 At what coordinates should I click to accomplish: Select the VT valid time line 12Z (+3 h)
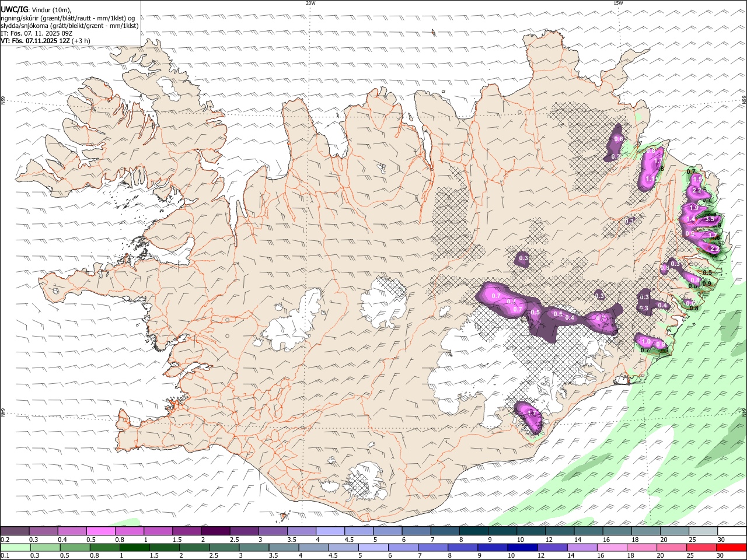click(x=45, y=41)
